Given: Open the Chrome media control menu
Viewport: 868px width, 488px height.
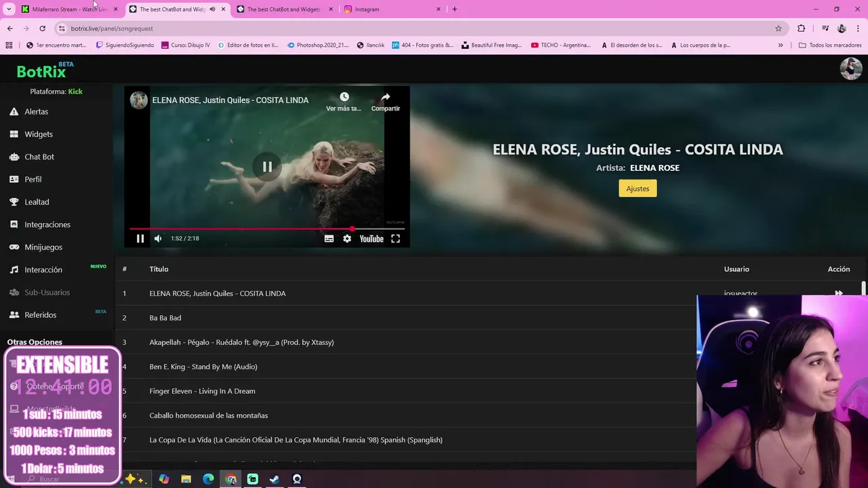Looking at the screenshot, I should (x=825, y=28).
